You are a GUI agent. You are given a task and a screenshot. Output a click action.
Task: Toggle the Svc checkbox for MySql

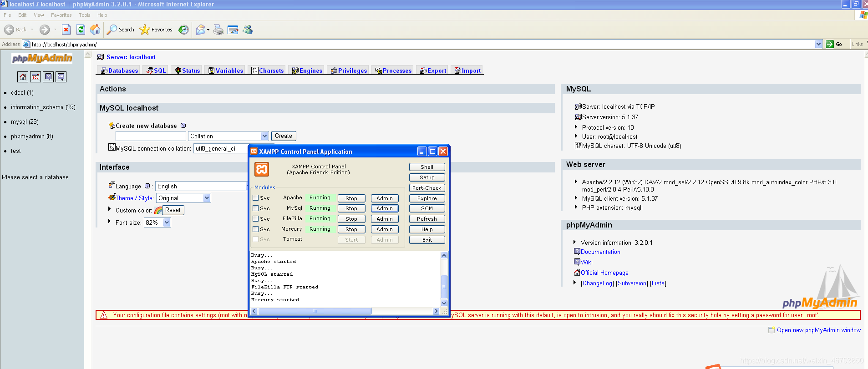coord(256,208)
